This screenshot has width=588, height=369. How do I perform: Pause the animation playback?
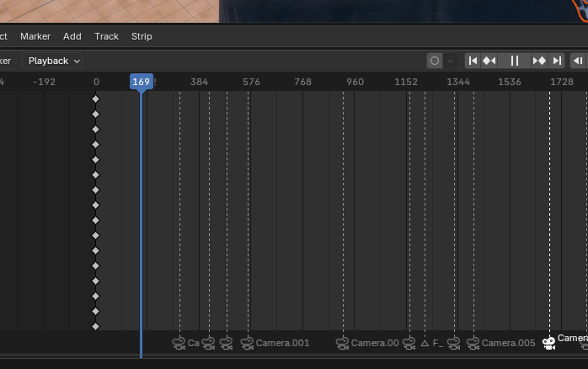point(515,61)
